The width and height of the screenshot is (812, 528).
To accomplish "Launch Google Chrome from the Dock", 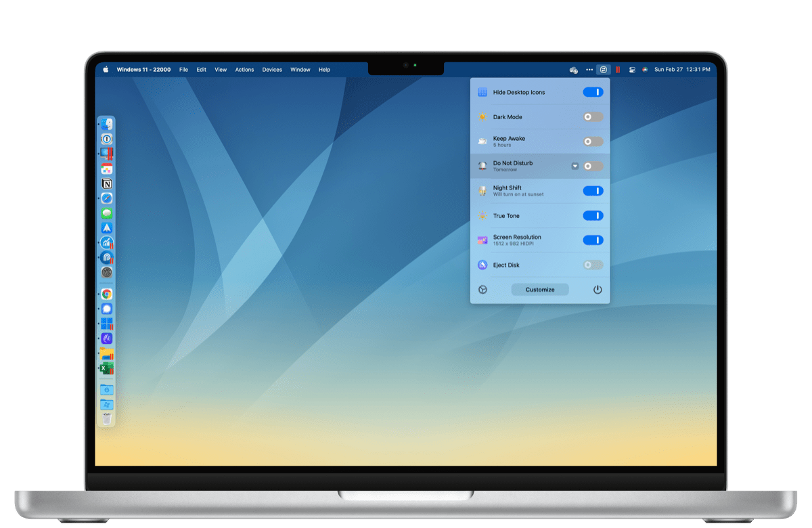I will [107, 294].
